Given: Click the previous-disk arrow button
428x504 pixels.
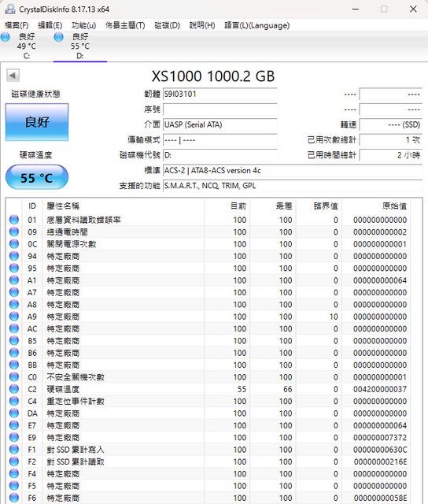Looking at the screenshot, I should (x=13, y=76).
